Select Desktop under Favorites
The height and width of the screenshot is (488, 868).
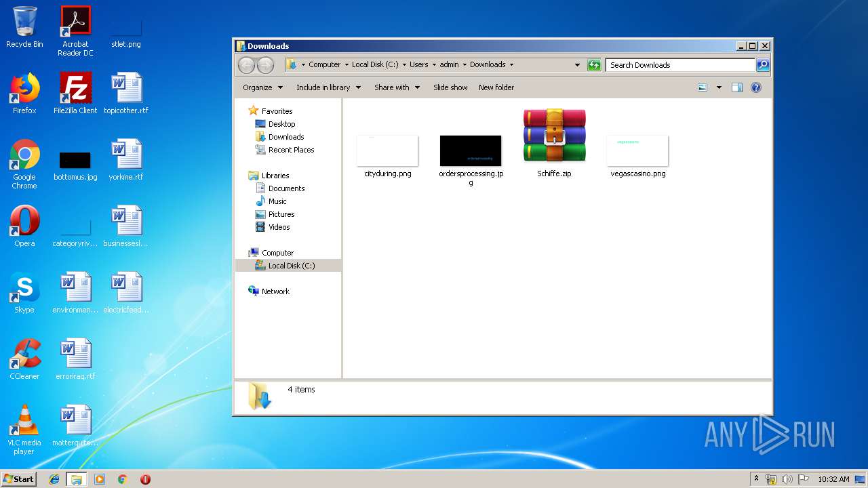281,124
